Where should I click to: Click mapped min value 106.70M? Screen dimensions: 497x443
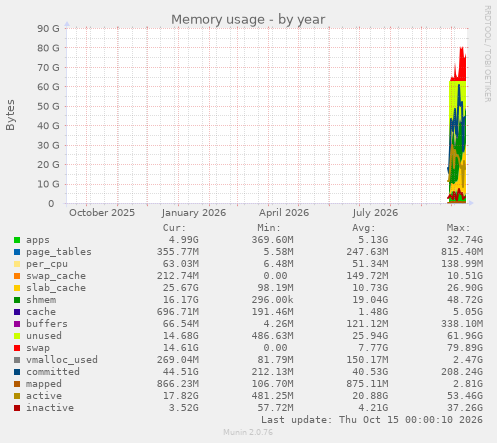point(272,384)
